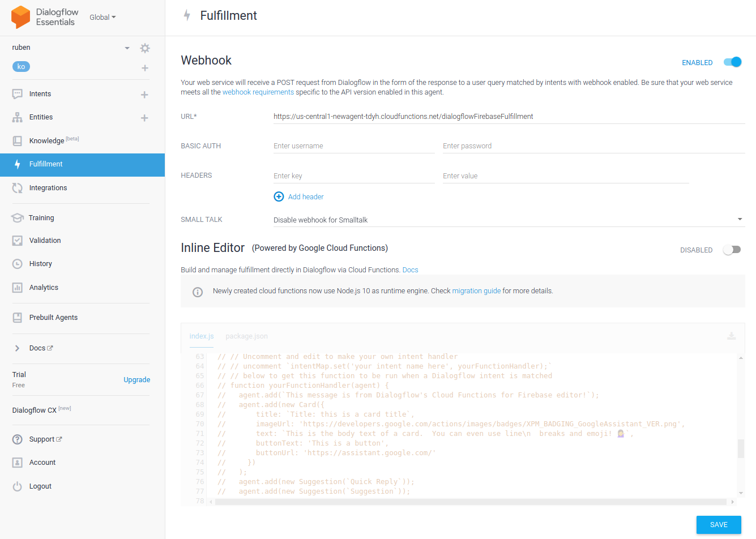Click code editor horizontal scrollbar
This screenshot has width=756, height=539.
(471, 502)
